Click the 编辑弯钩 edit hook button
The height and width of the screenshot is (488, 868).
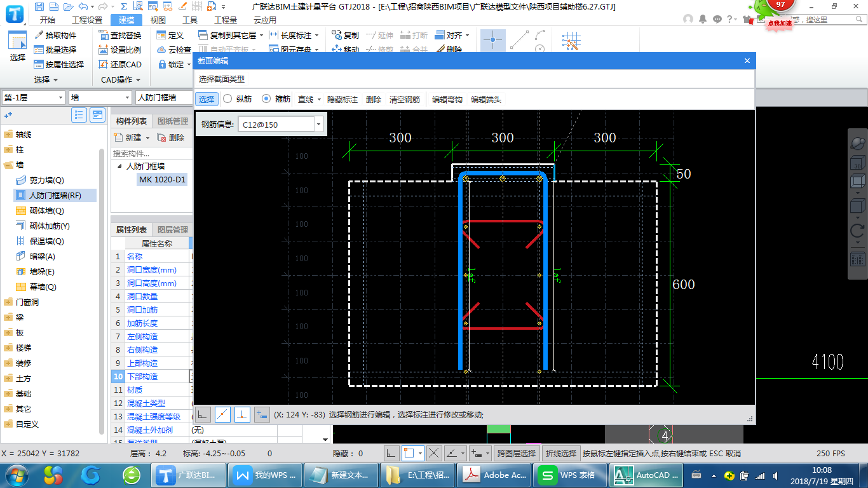coord(447,100)
